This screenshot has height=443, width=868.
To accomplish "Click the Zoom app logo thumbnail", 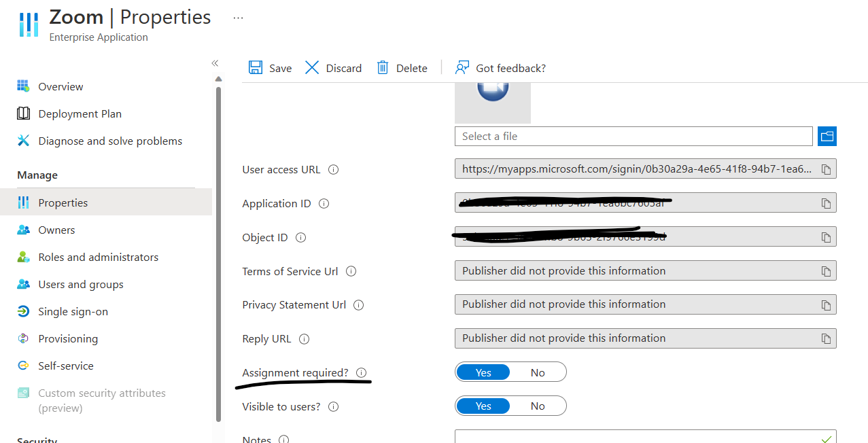I will [x=493, y=102].
